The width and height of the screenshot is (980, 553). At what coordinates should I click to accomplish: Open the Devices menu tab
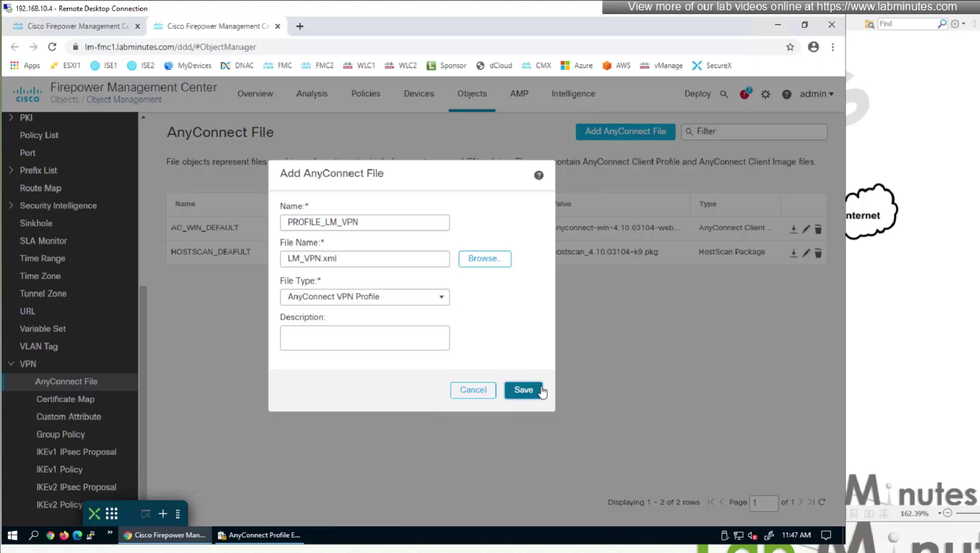[419, 94]
